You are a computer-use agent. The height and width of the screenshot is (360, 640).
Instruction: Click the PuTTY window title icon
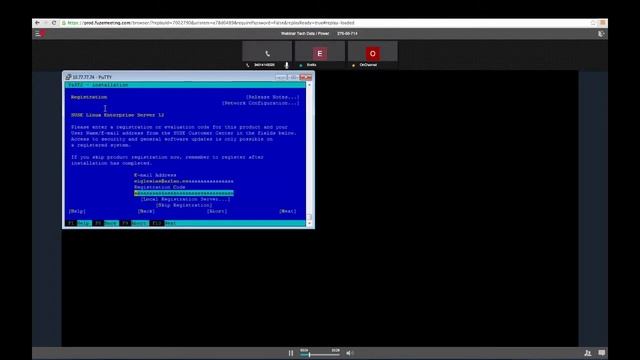point(68,77)
